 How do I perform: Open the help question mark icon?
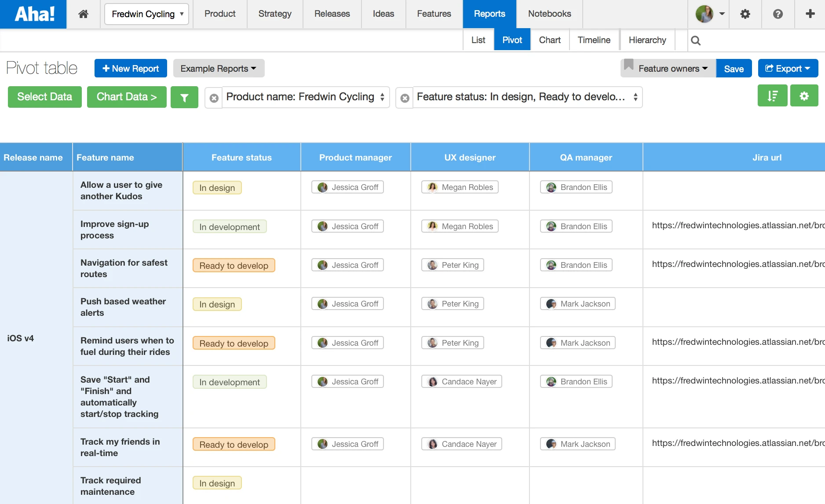(778, 14)
